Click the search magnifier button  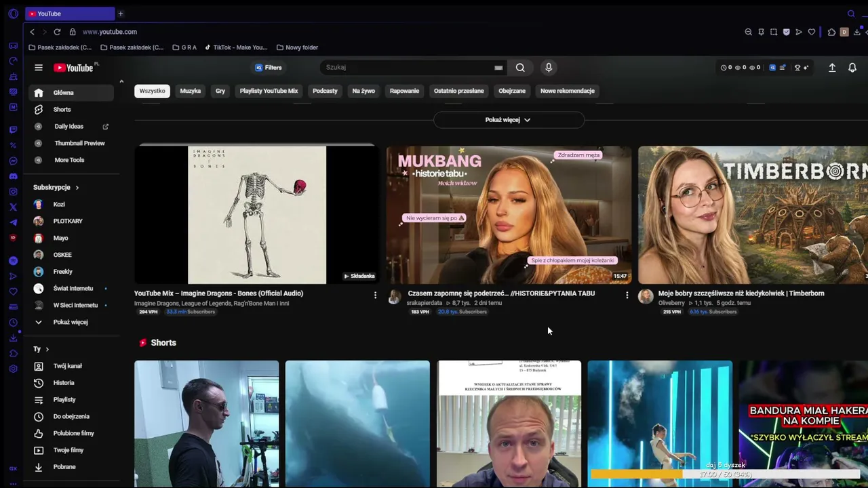pyautogui.click(x=520, y=68)
